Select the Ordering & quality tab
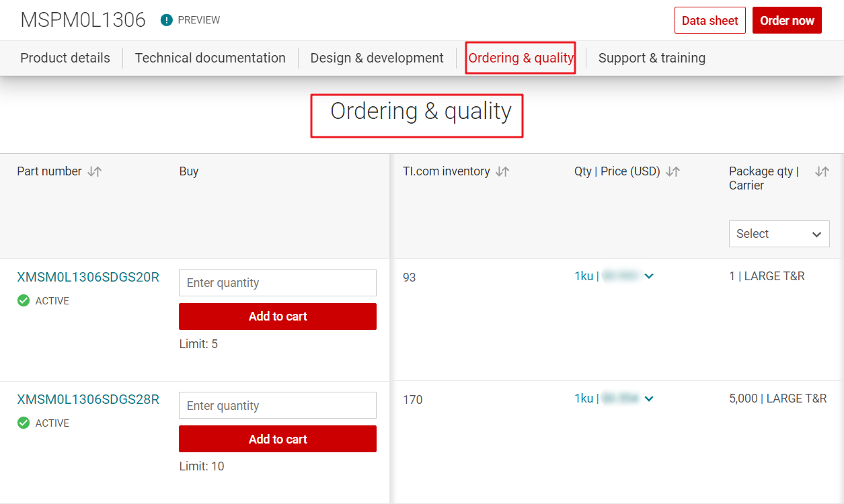This screenshot has height=504, width=844. tap(521, 58)
